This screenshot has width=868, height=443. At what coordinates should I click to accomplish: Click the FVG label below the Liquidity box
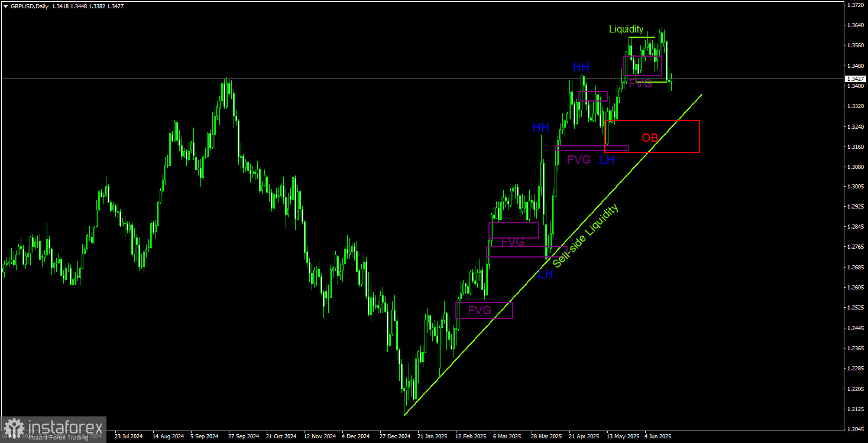tap(640, 84)
